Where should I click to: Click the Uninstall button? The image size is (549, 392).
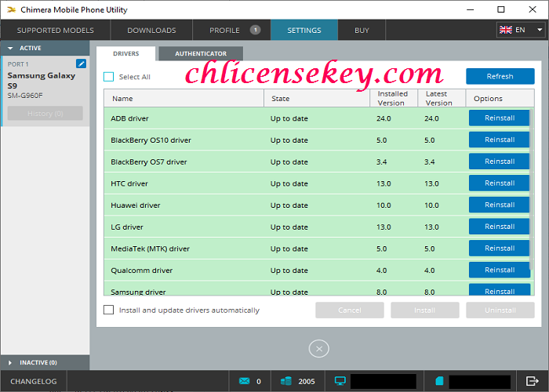click(500, 310)
